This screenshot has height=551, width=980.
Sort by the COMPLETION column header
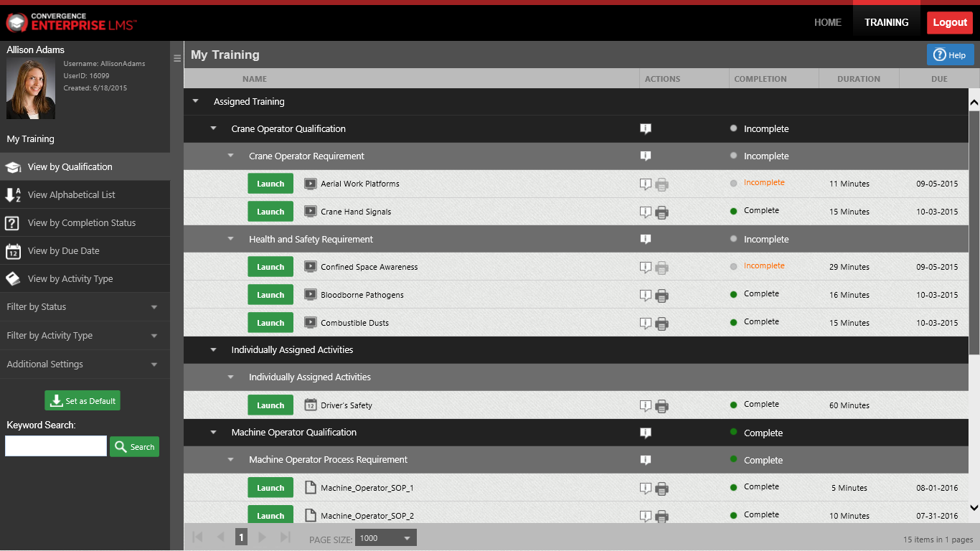click(x=760, y=79)
